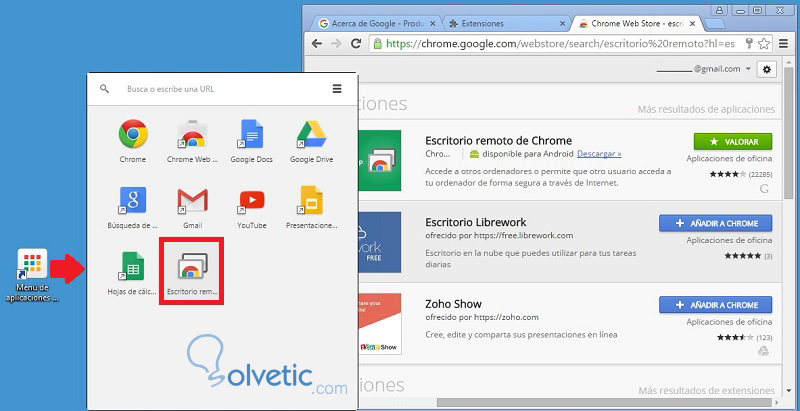This screenshot has height=411, width=800.
Task: Click the green VALORAR button
Action: 733,142
